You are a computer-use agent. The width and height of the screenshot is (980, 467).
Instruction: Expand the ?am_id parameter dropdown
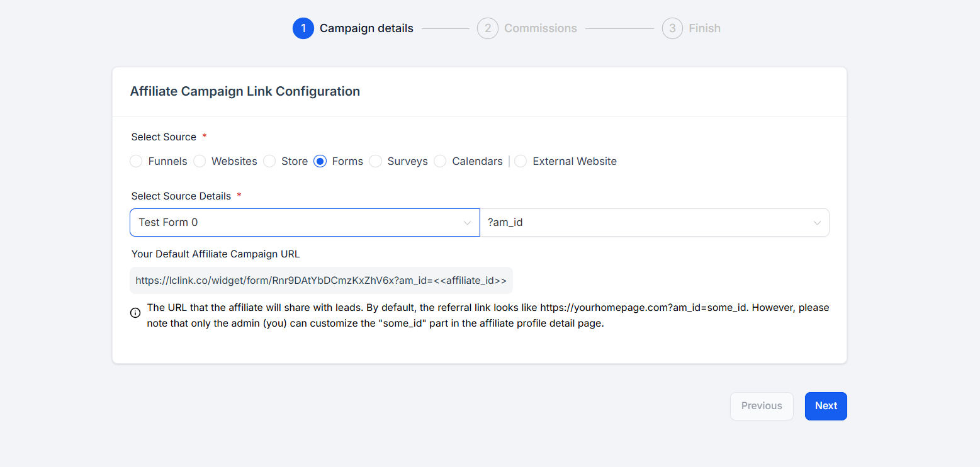(654, 223)
